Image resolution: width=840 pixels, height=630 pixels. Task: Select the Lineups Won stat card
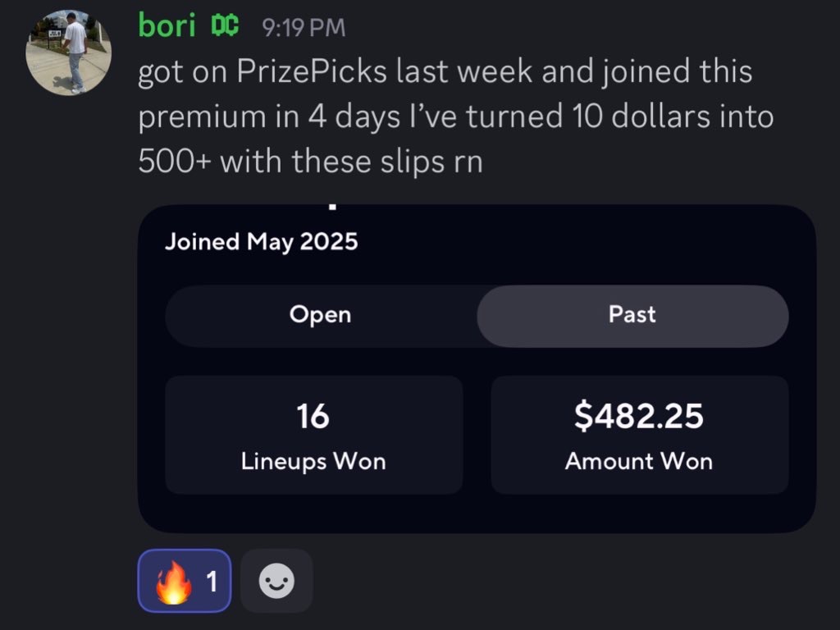[x=314, y=435]
